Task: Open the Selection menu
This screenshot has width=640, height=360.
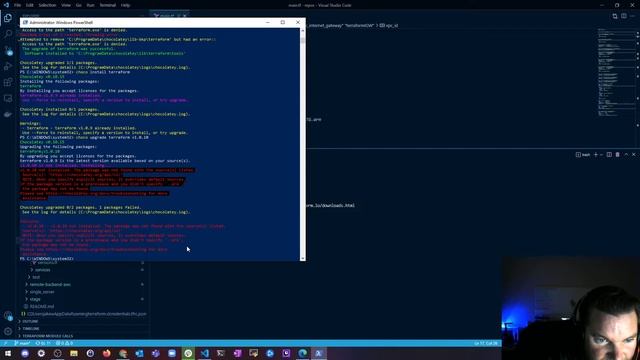Action: click(47, 5)
